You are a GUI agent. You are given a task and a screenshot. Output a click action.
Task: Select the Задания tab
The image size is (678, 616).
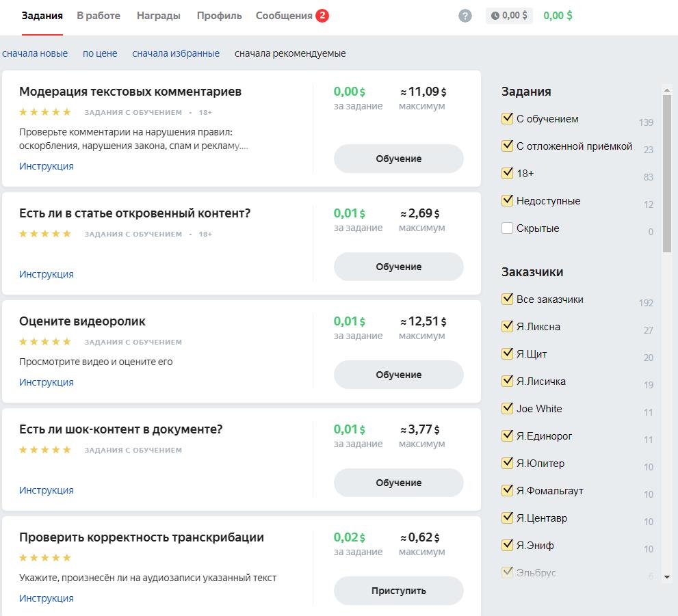(42, 16)
